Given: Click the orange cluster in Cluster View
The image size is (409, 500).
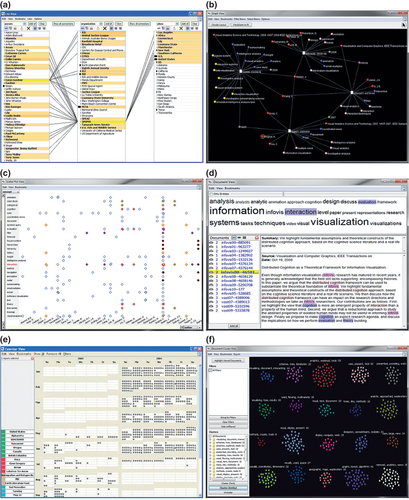Looking at the screenshot, I should pos(393,442).
